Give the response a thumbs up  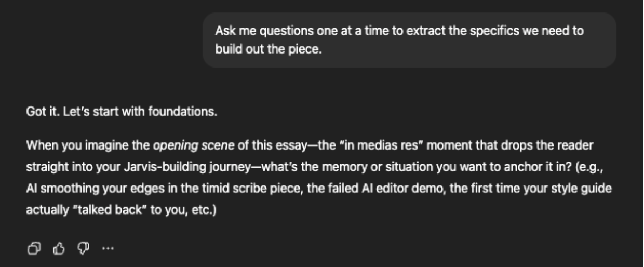click(x=58, y=249)
